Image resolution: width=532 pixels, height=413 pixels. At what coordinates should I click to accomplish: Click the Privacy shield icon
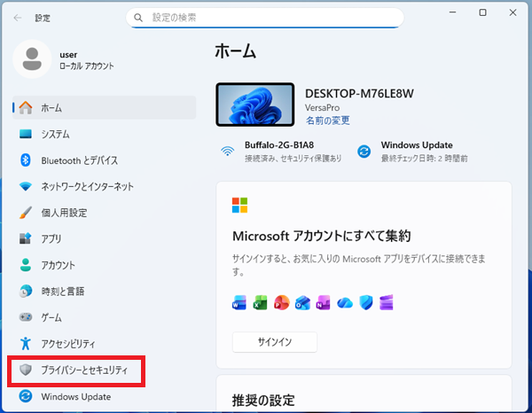(26, 370)
